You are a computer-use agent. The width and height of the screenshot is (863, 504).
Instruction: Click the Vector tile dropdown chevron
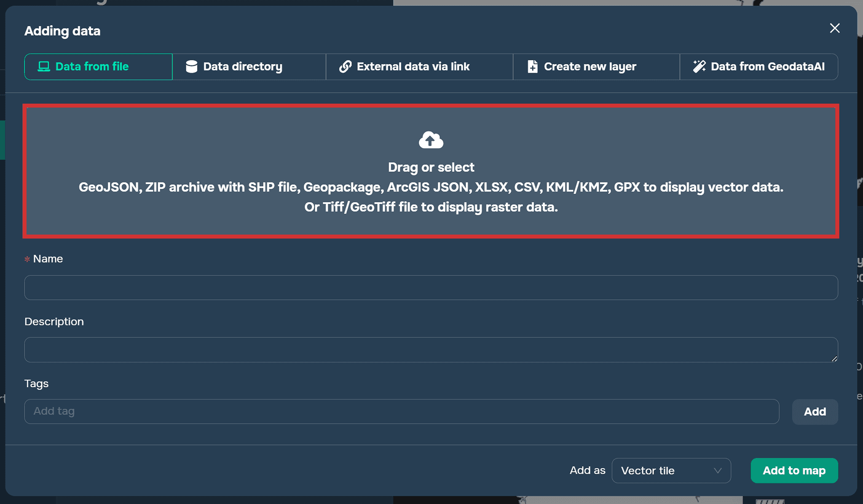click(718, 471)
